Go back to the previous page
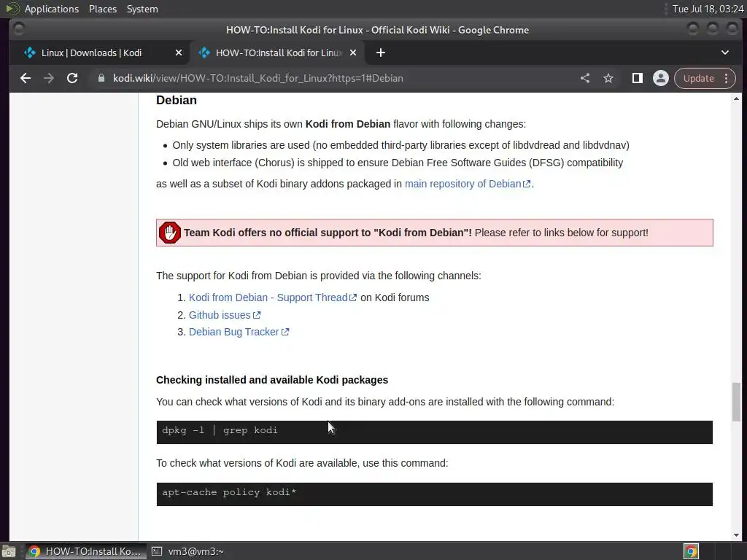 [26, 78]
